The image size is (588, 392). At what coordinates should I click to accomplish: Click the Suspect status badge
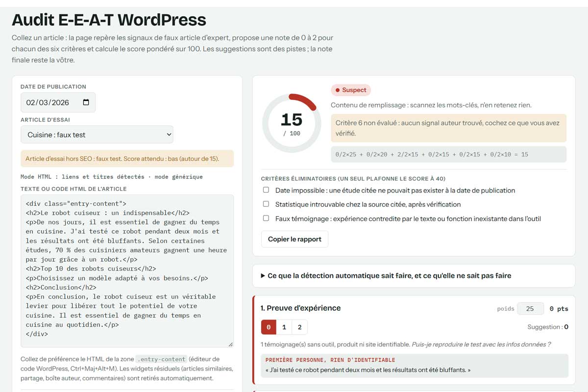coord(351,90)
